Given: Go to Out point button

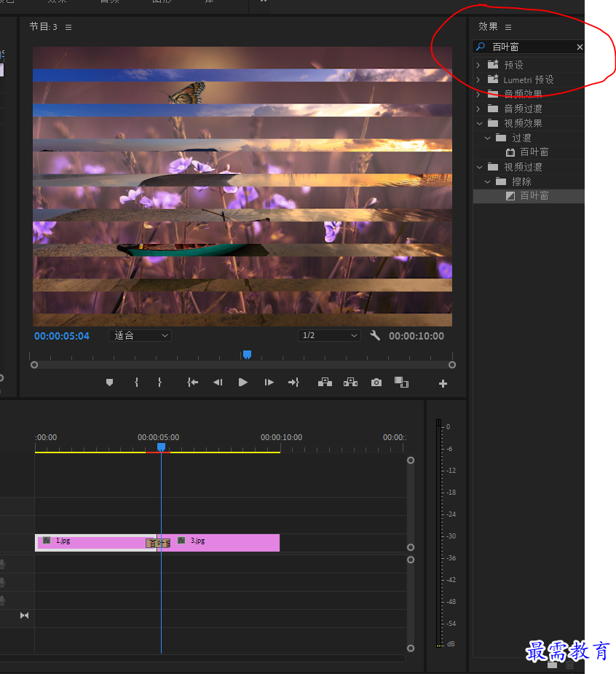Looking at the screenshot, I should [294, 382].
